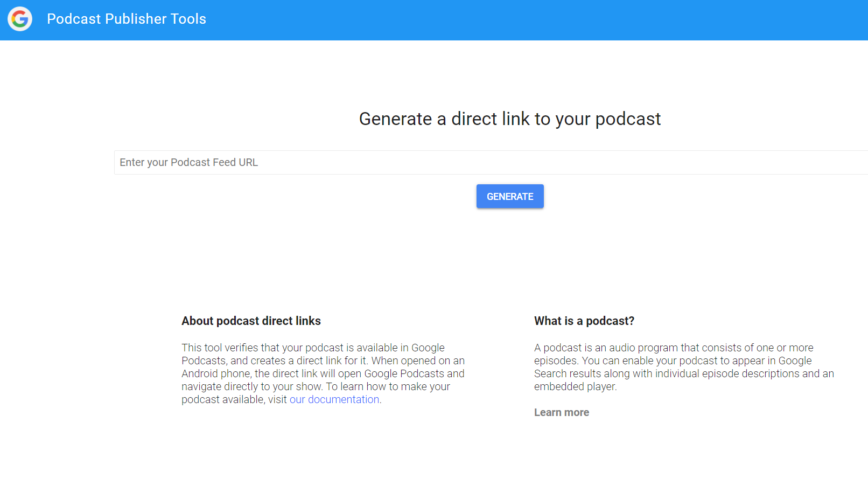Viewport: 868px width, 478px height.
Task: Click paragraph starting 'A podcast is an audio program'
Action: click(x=684, y=367)
